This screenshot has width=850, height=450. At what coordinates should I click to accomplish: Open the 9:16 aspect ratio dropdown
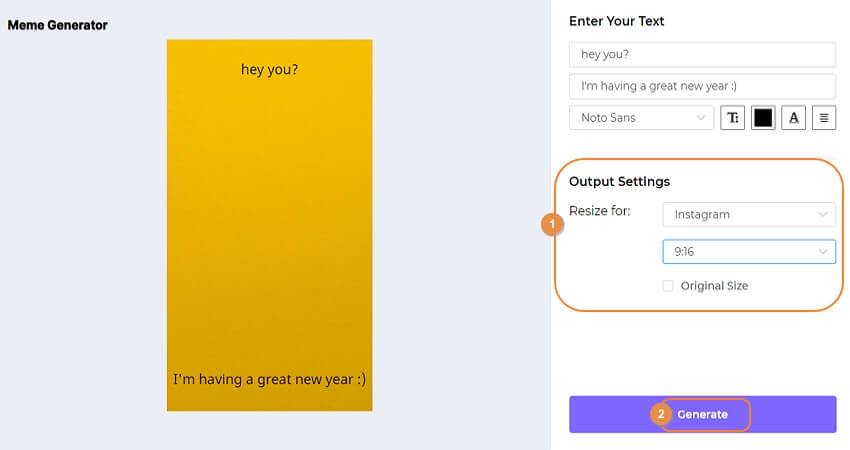(x=749, y=252)
